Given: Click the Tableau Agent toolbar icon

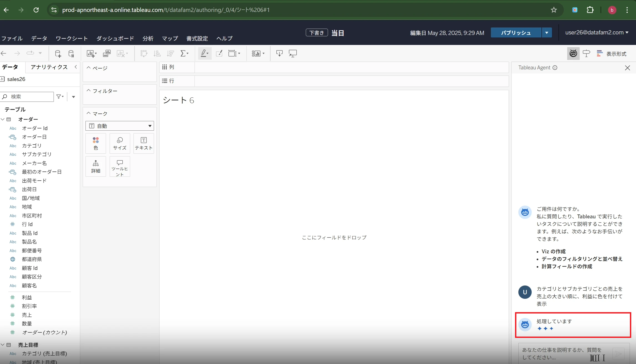Looking at the screenshot, I should [573, 54].
